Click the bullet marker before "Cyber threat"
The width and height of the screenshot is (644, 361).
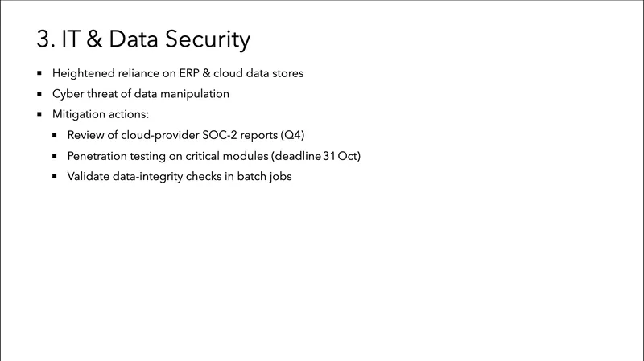click(38, 93)
